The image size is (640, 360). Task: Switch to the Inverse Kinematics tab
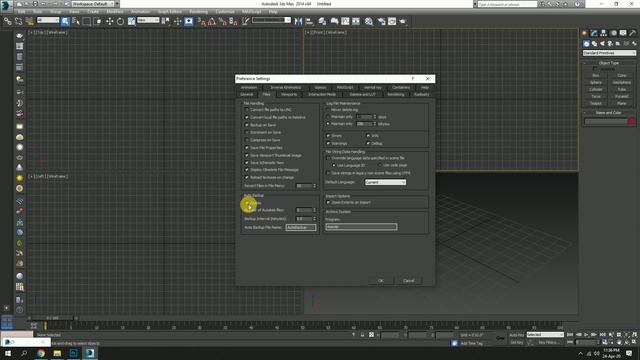click(286, 88)
